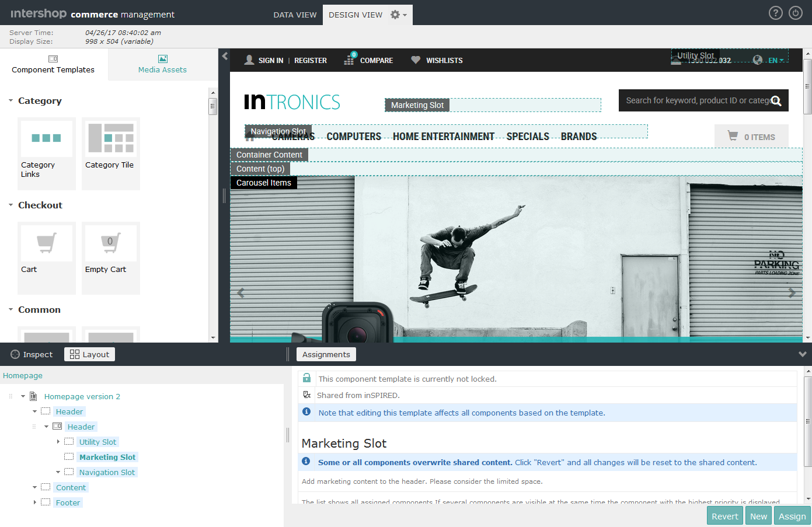812x527 pixels.
Task: Click the Help question mark icon
Action: pos(775,12)
